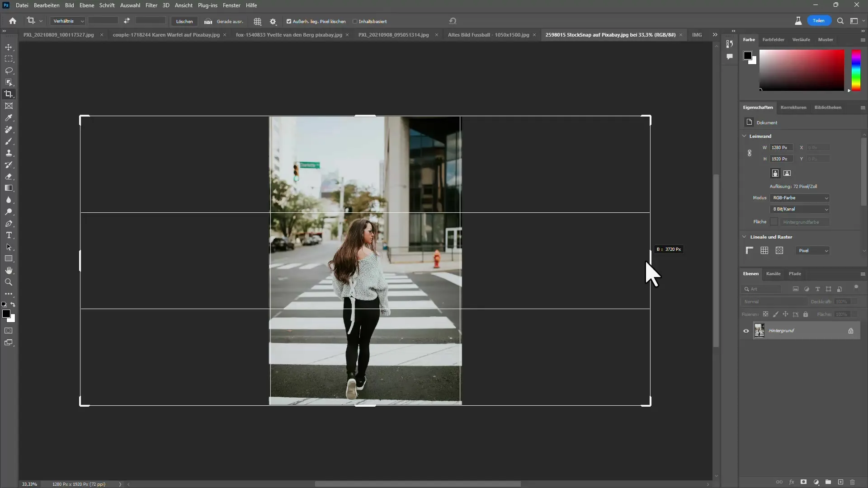Open crop overlay grid options

coord(258,21)
